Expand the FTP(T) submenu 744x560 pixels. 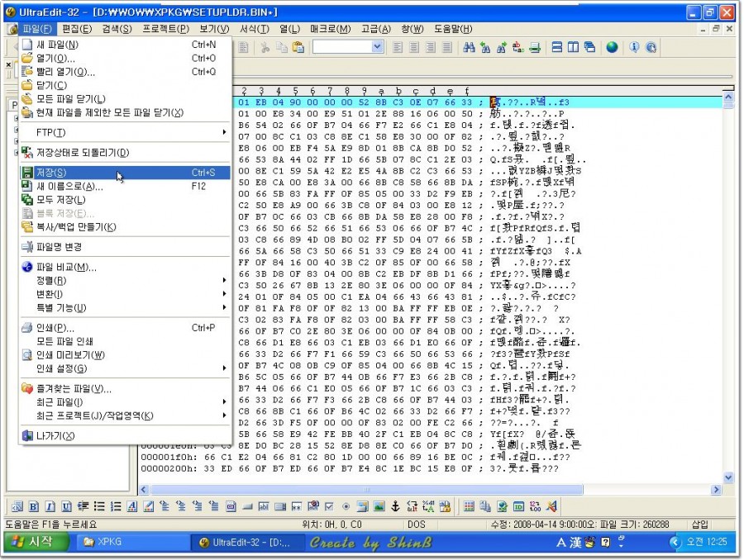pos(126,132)
